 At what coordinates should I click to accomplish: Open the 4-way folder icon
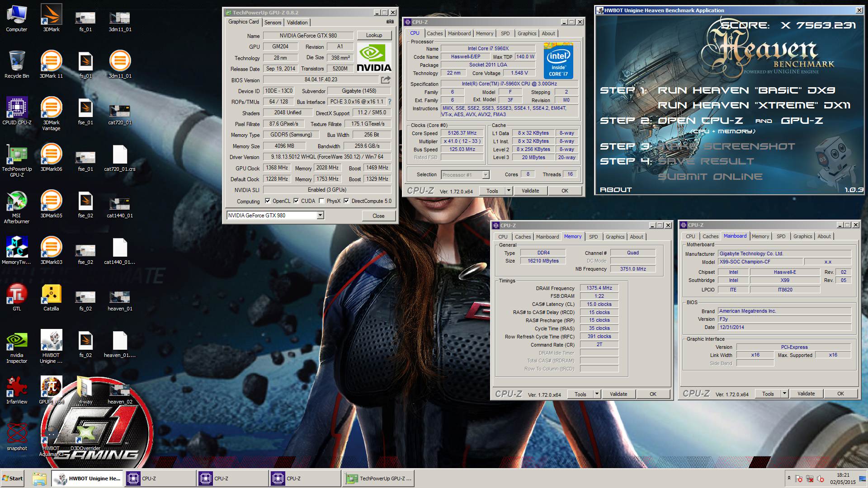[85, 390]
